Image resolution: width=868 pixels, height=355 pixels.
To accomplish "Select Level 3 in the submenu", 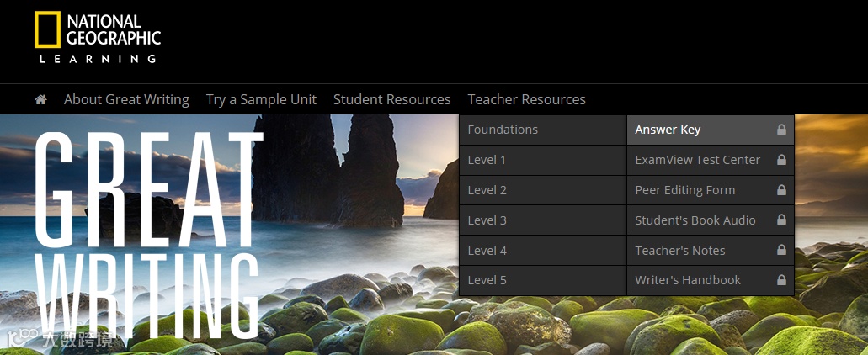I will click(x=543, y=220).
